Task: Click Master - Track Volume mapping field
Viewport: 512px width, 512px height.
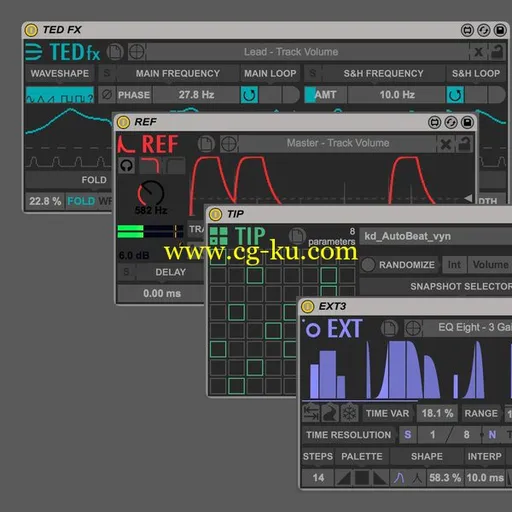Action: [338, 144]
